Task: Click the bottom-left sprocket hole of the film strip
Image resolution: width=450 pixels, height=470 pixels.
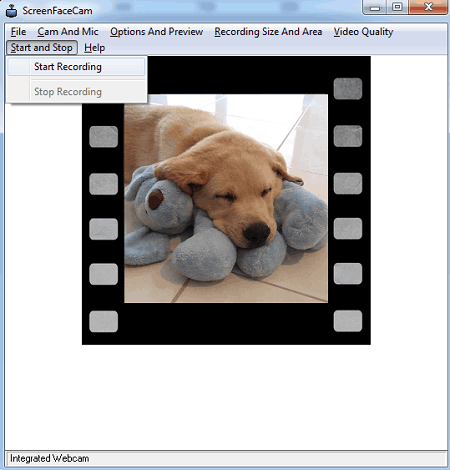Action: point(103,321)
